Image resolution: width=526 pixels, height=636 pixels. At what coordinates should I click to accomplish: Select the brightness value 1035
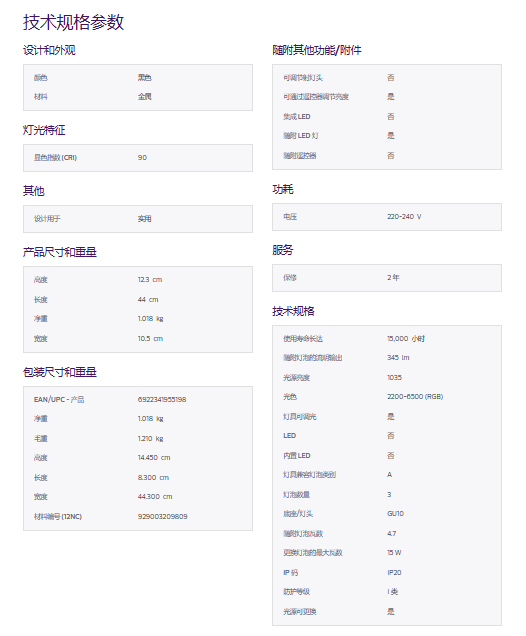(x=395, y=377)
